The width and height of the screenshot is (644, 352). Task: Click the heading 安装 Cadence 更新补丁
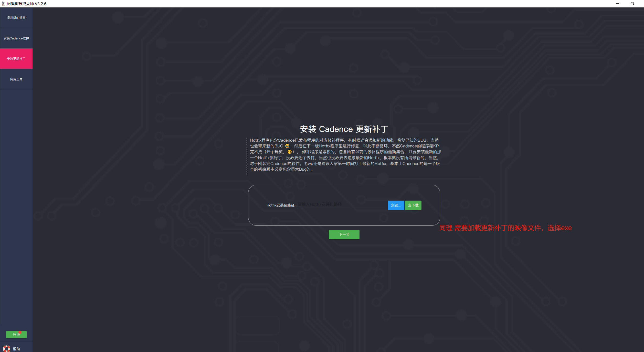(344, 129)
